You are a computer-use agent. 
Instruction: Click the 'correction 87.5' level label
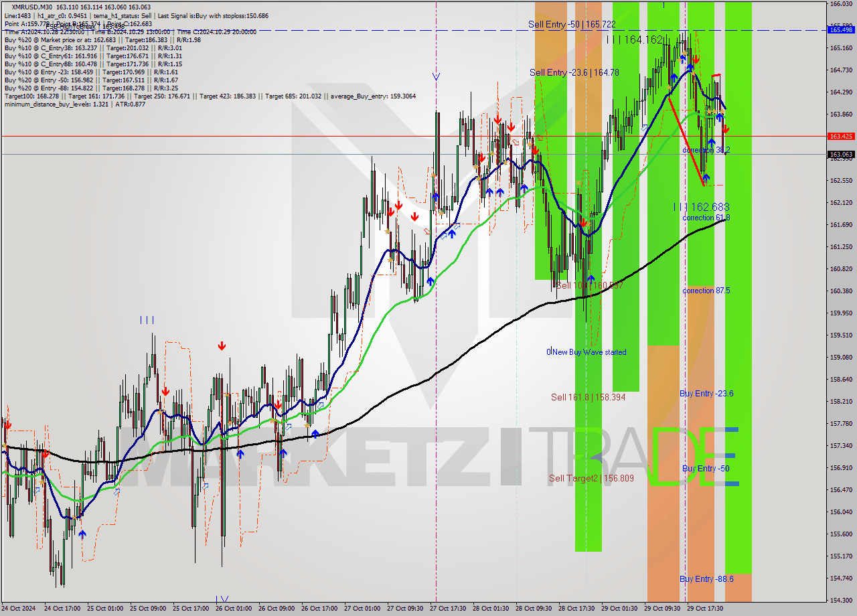pos(706,291)
